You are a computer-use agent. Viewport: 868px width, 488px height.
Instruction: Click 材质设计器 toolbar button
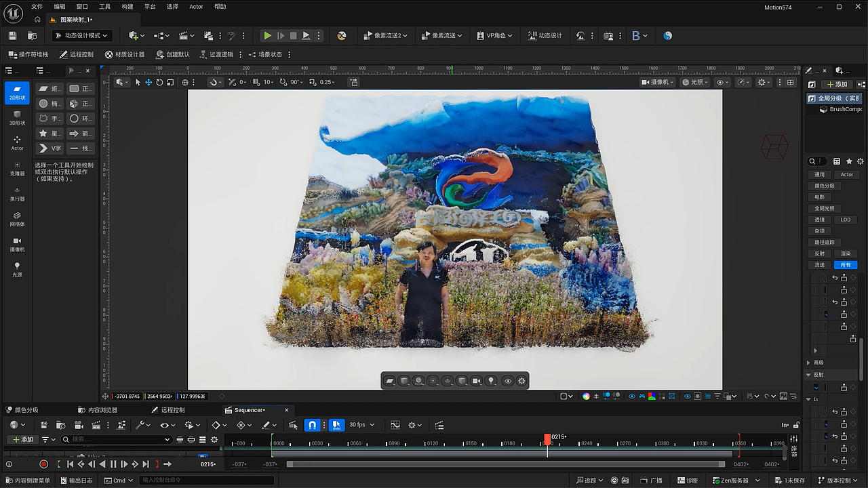click(125, 54)
